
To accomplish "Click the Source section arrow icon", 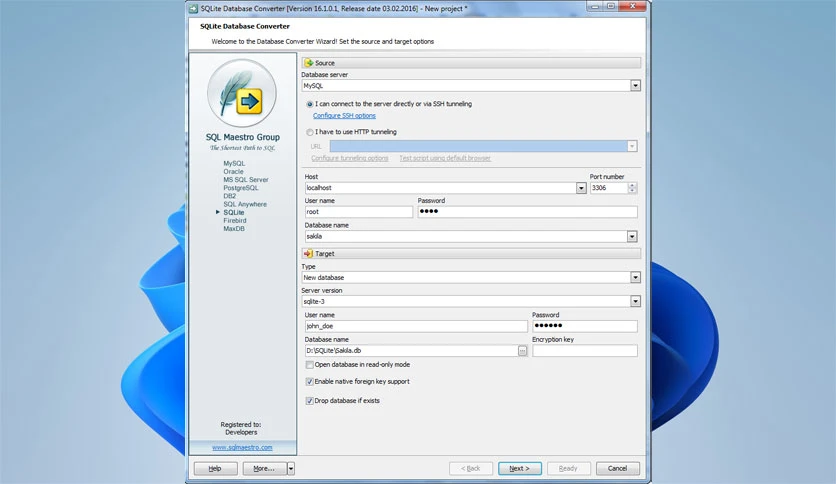I will [309, 63].
